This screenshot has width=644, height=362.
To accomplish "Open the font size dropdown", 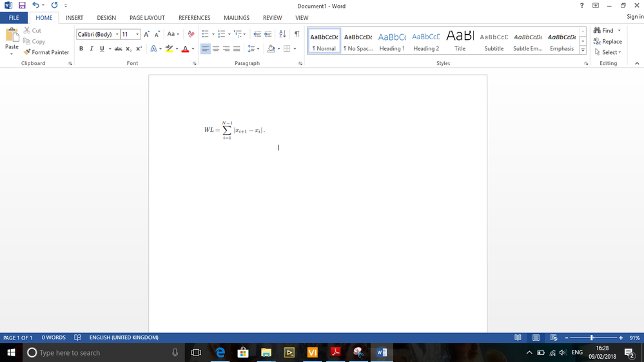I will point(137,35).
